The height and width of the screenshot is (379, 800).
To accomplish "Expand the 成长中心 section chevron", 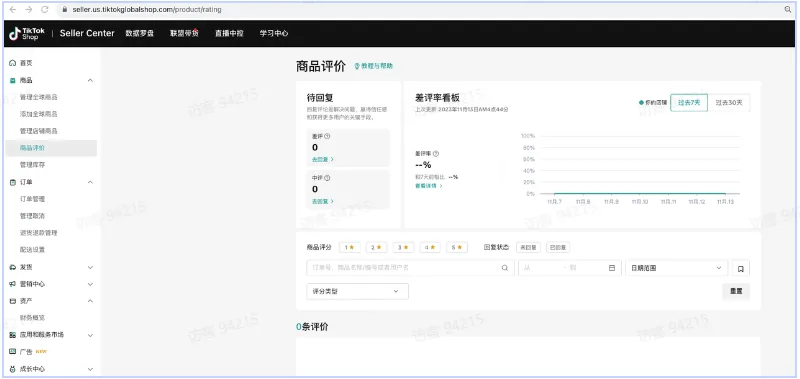I will click(90, 369).
